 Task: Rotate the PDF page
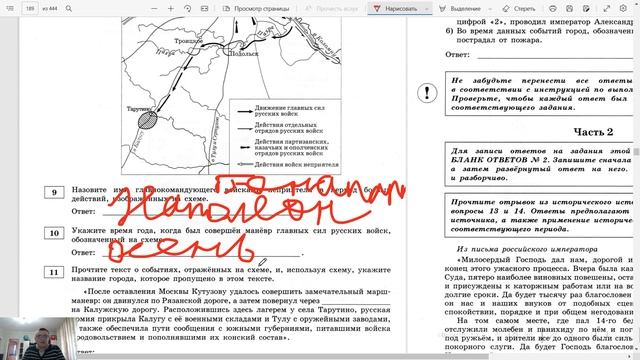(187, 8)
